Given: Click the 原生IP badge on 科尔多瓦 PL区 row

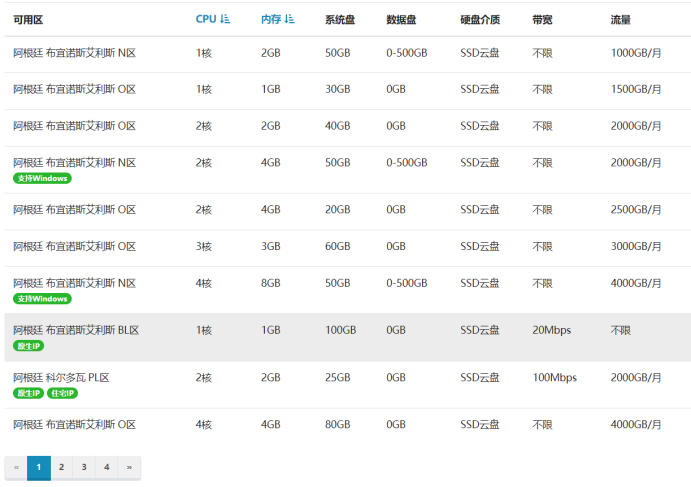Looking at the screenshot, I should [x=29, y=393].
